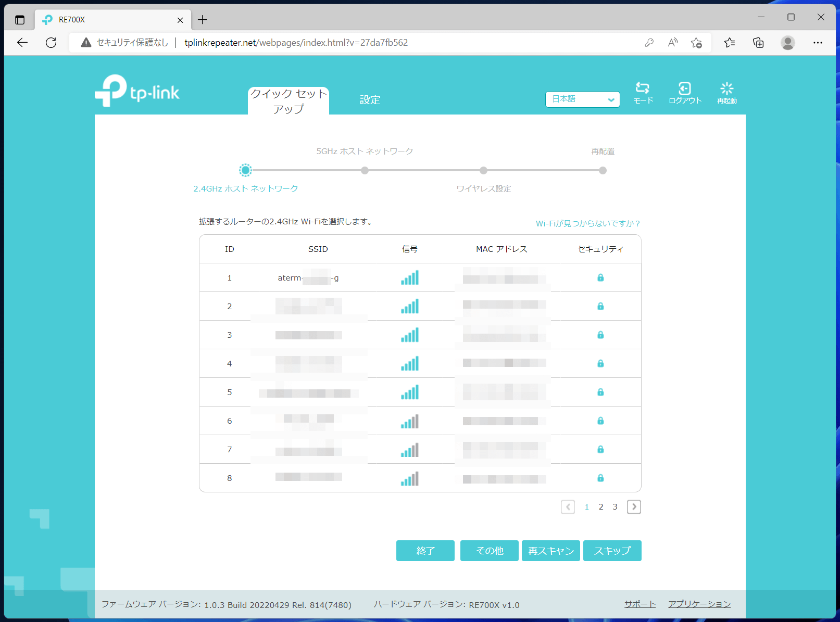Image resolution: width=840 pixels, height=622 pixels.
Task: Click signal strength icon in row 2
Action: point(410,307)
